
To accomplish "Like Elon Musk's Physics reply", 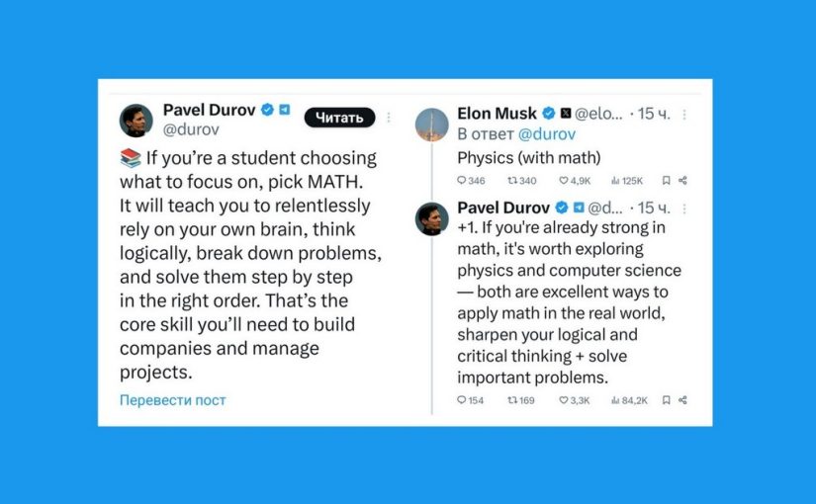I will tap(564, 181).
